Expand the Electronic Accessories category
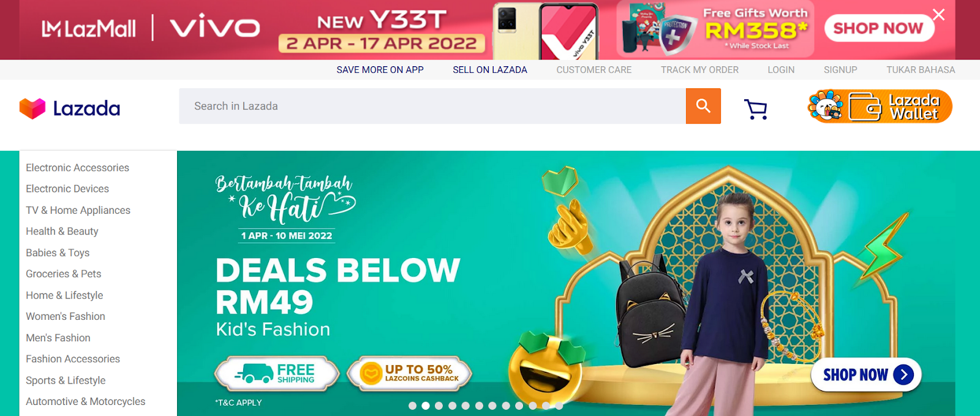Viewport: 980px width, 416px height. [x=78, y=167]
